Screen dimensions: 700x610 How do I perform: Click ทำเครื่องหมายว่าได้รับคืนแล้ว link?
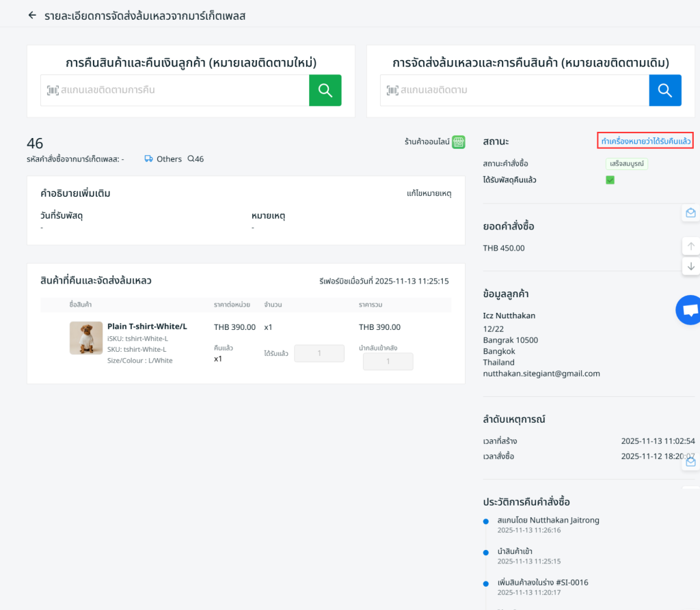tap(645, 141)
